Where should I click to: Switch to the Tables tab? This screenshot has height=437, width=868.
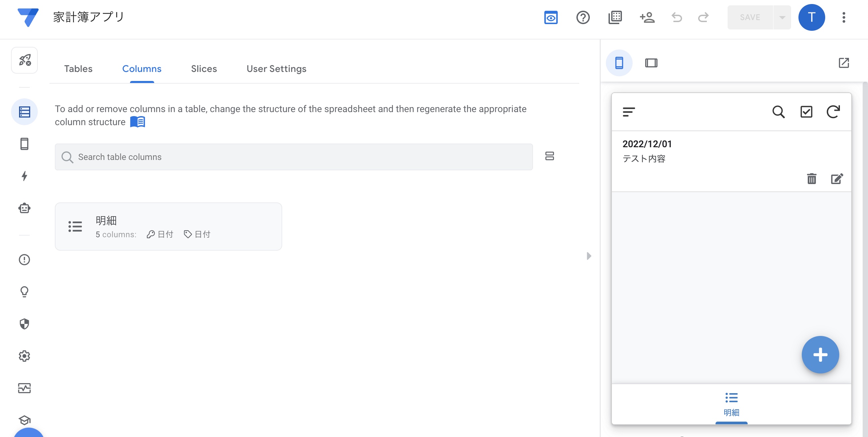78,69
